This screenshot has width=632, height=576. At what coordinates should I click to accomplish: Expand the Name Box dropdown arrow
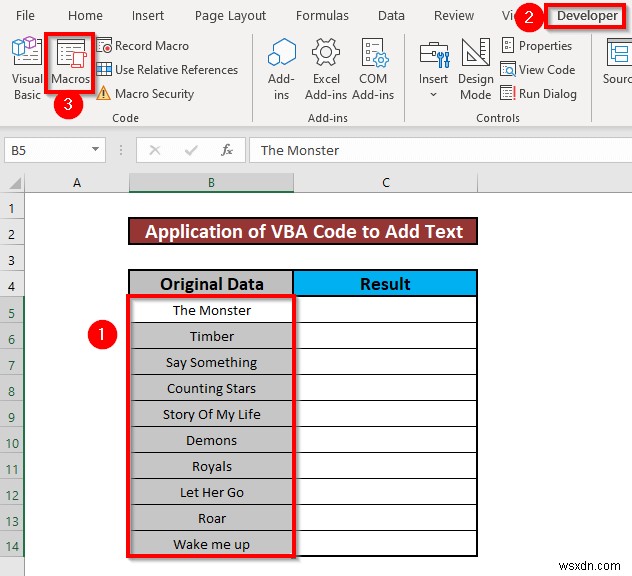tap(96, 150)
